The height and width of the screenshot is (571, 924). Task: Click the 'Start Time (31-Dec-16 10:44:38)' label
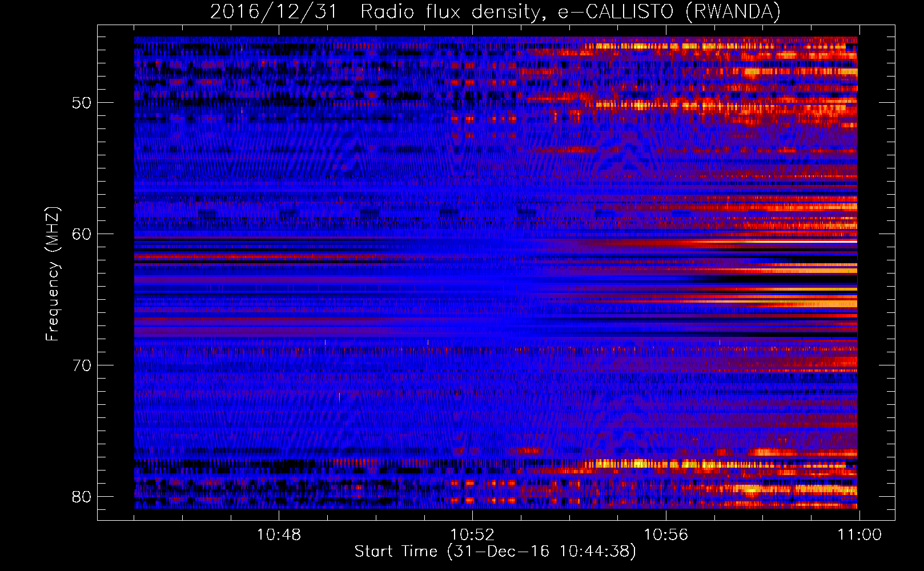coord(495,552)
